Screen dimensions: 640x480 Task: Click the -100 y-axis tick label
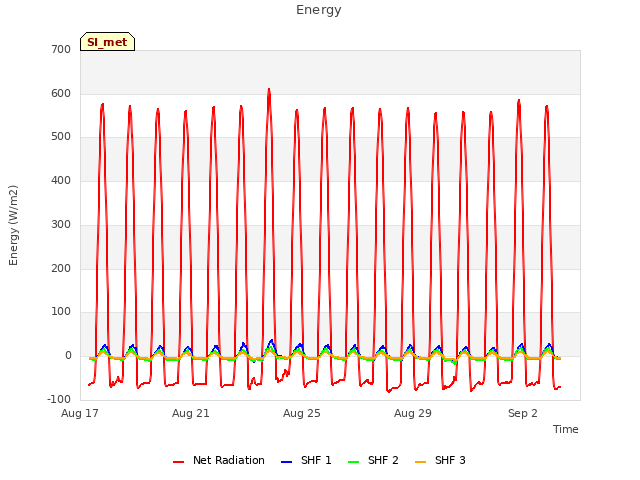(x=59, y=399)
